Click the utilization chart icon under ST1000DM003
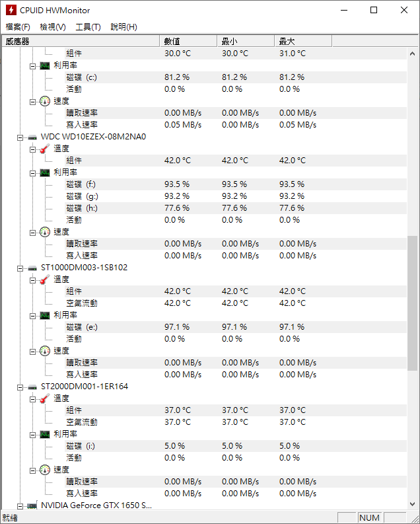 (x=45, y=315)
